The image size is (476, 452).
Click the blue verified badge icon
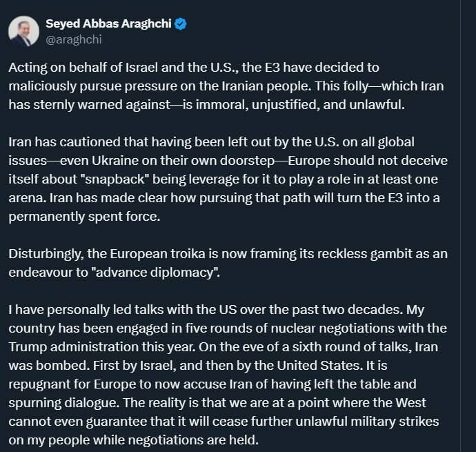[x=181, y=24]
